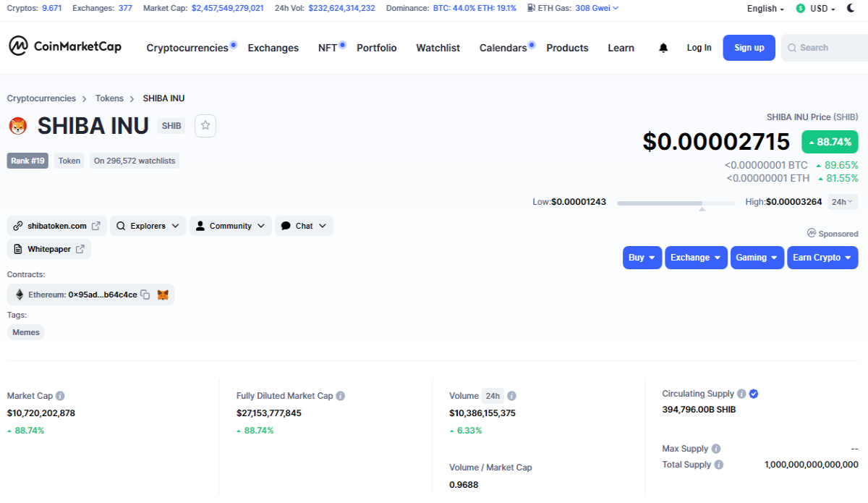Add SHIBA INU to watchlist star
The height and width of the screenshot is (503, 868).
205,125
